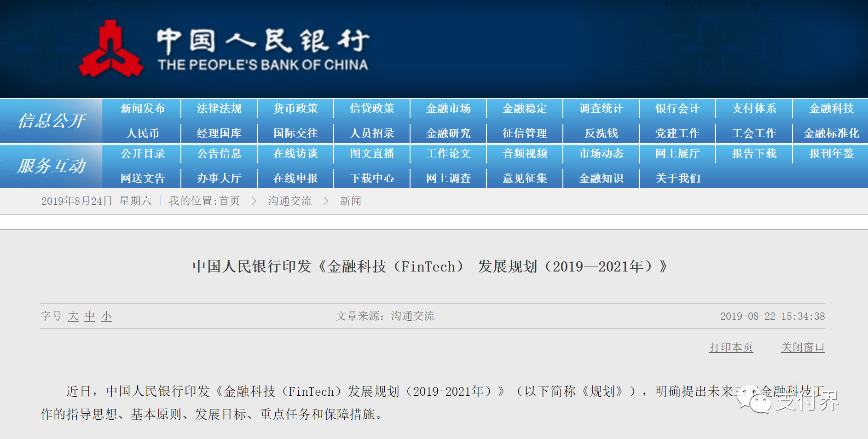Screen dimensions: 868x439
Task: Open 金融市场 page
Action: pyautogui.click(x=448, y=109)
